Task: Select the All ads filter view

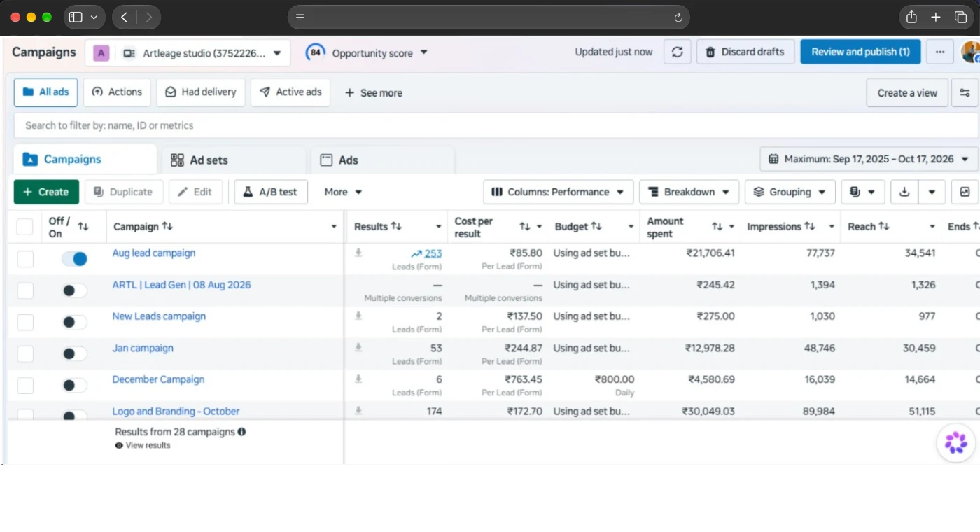Action: (45, 92)
